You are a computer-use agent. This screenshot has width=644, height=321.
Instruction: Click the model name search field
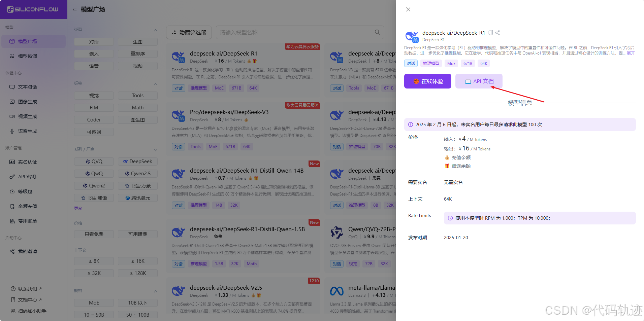(x=293, y=32)
